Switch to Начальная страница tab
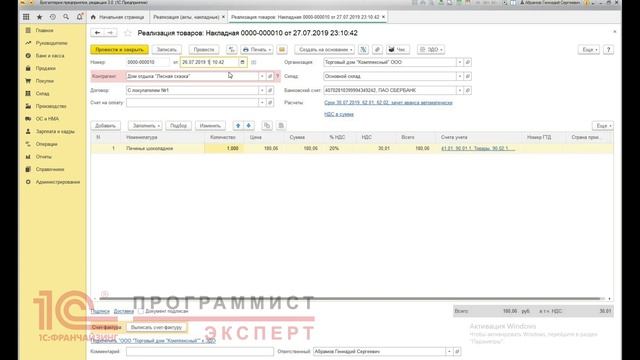Image resolution: width=640 pixels, height=360 pixels. pyautogui.click(x=118, y=17)
